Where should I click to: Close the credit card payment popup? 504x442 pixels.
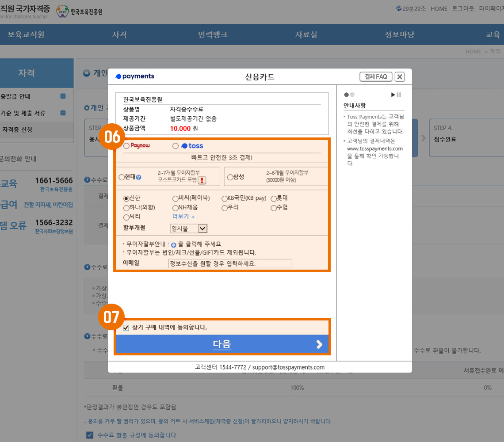[399, 77]
